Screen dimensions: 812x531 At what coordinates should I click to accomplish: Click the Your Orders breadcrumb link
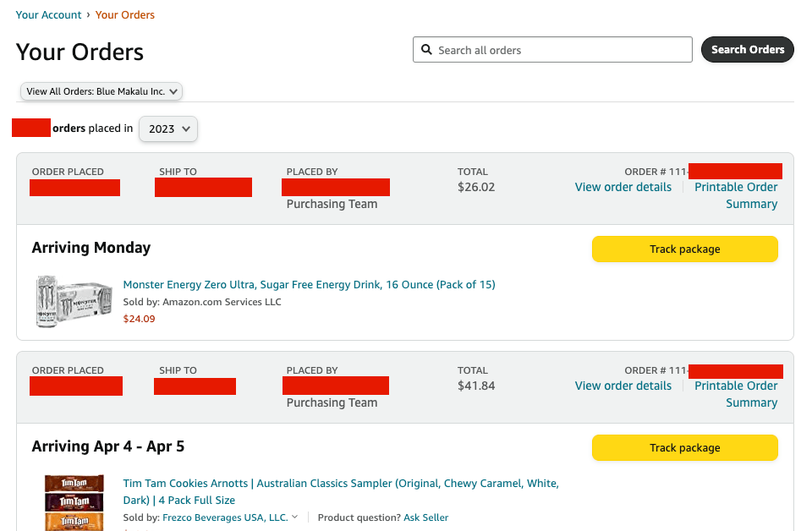[x=125, y=14]
